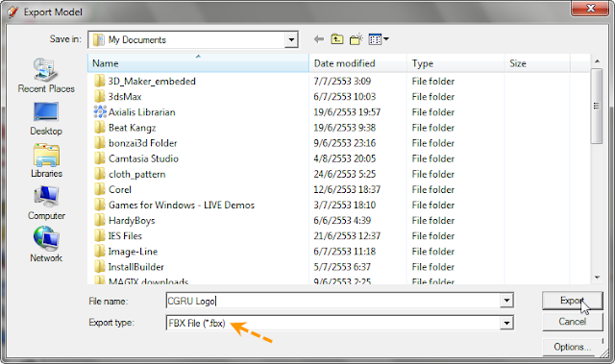Sort by Date modified column header
This screenshot has height=364, width=615.
point(357,63)
